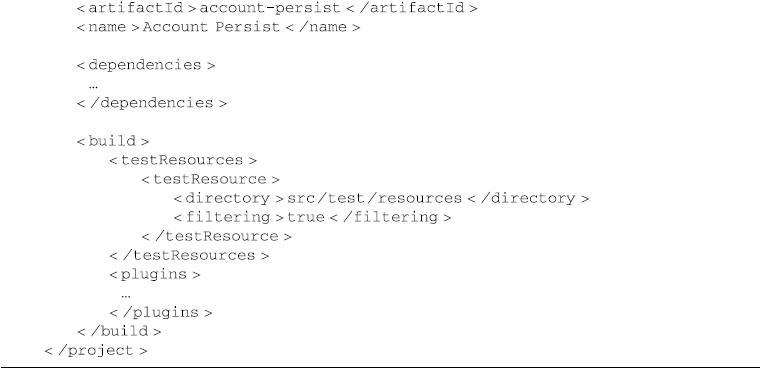Viewport: 761px width, 369px height.
Task: Click the closing project tag
Action: point(96,351)
